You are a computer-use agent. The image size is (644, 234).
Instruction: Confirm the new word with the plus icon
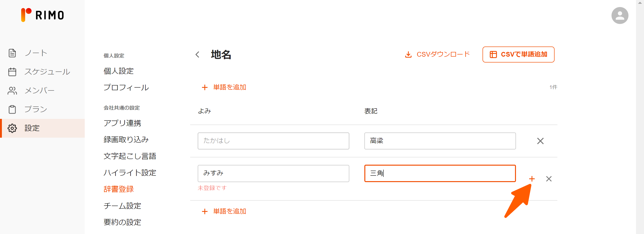coord(532,179)
